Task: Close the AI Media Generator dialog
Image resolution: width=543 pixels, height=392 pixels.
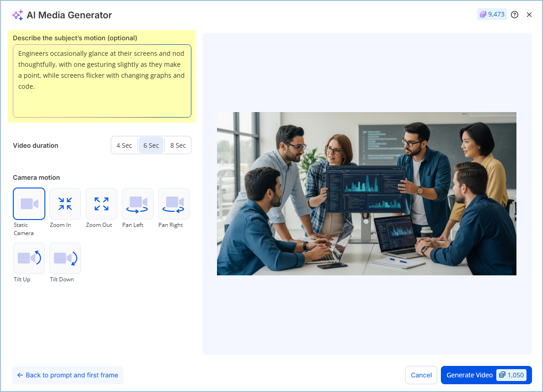Action: (x=529, y=15)
